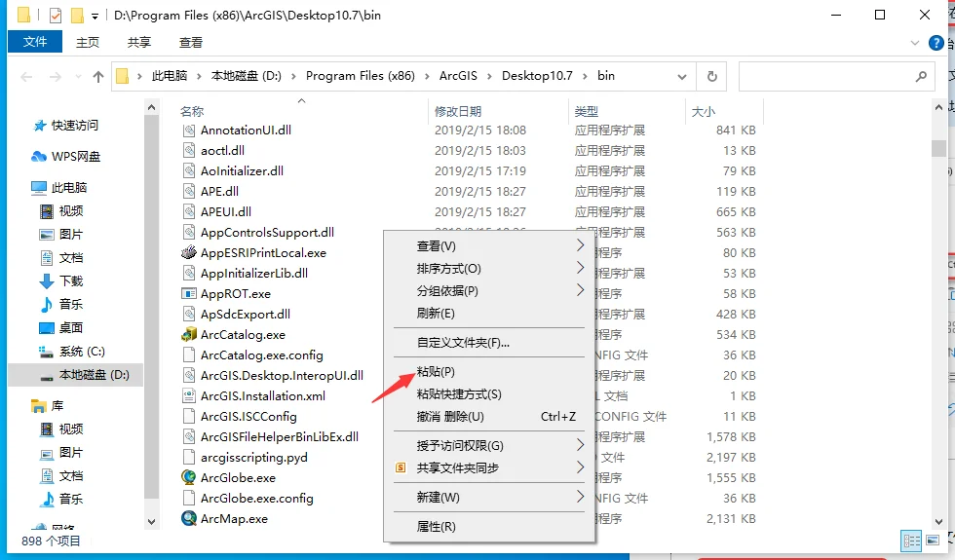Viewport: 955px width, 560px height.
Task: Click the properties quick access toolbar icon
Action: [56, 16]
